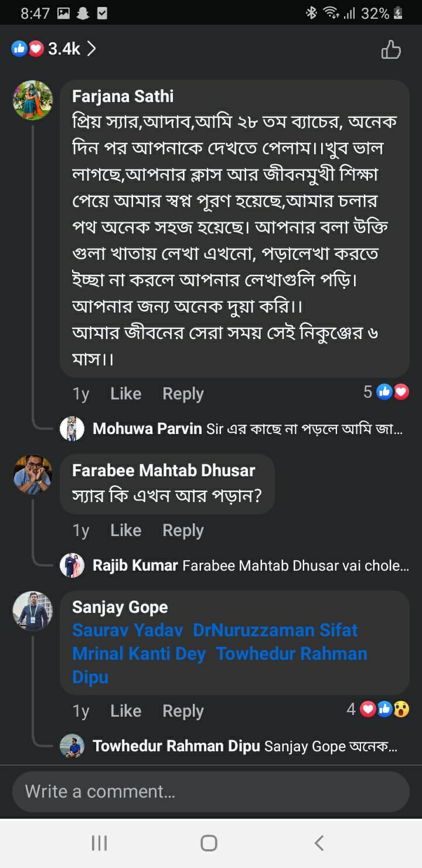Open Farjana Sathi's profile picture
The width and height of the screenshot is (422, 868).
pyautogui.click(x=33, y=100)
